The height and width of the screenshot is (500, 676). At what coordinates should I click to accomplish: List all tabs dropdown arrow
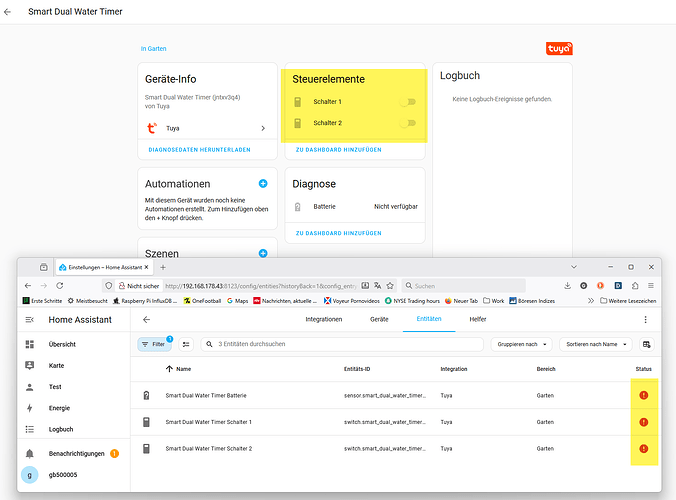coord(574,267)
